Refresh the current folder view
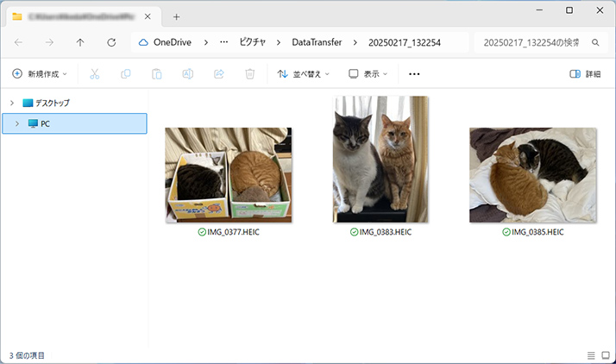The height and width of the screenshot is (364, 616). tap(111, 42)
